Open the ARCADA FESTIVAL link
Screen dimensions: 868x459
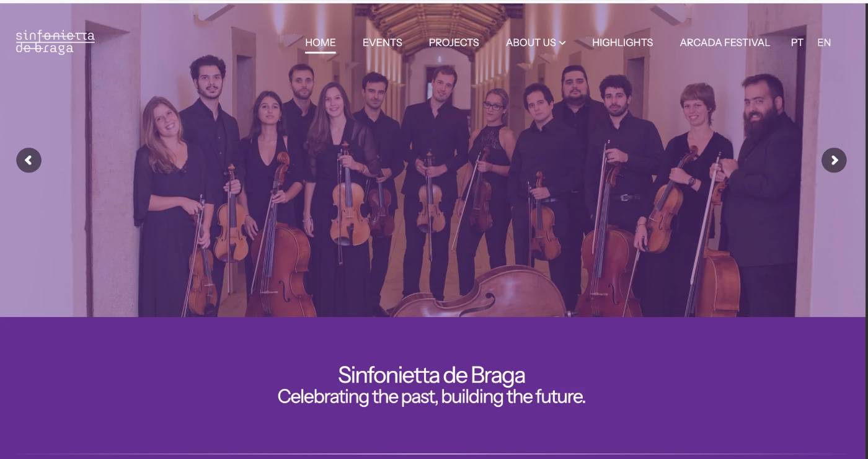725,42
